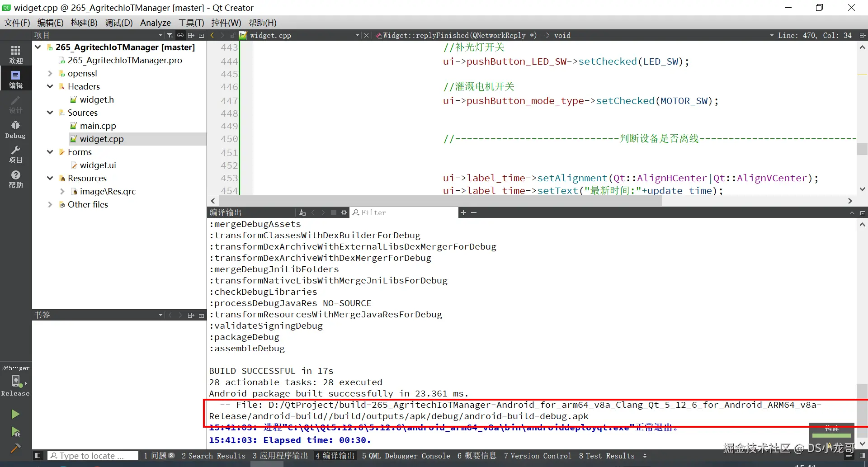Show the 3 应用程序输出 pane
The image size is (868, 467).
[x=280, y=456]
